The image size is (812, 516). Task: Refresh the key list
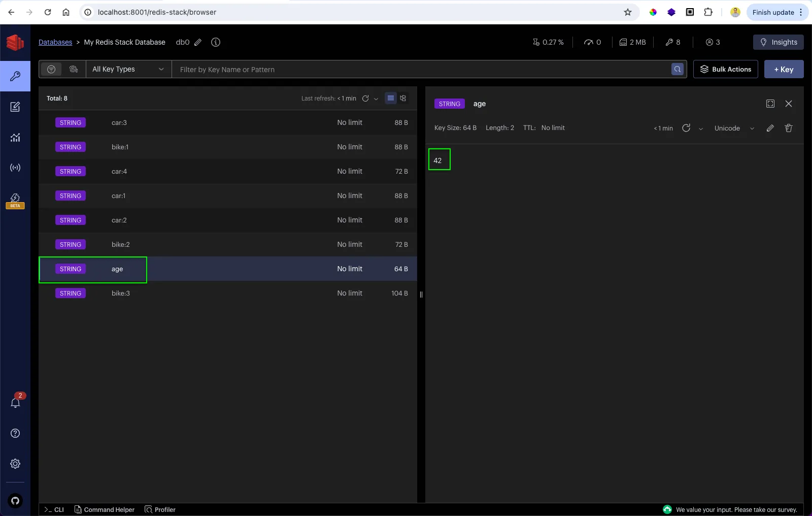[x=365, y=99]
